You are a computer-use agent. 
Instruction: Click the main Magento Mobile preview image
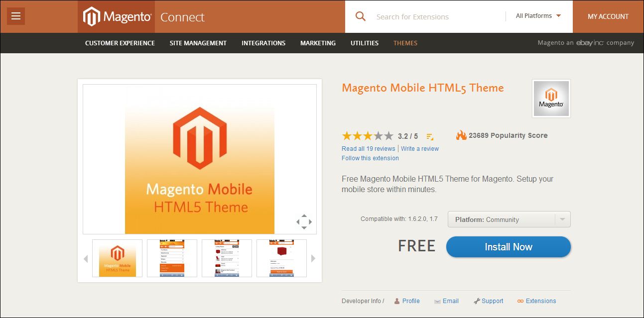(200, 159)
